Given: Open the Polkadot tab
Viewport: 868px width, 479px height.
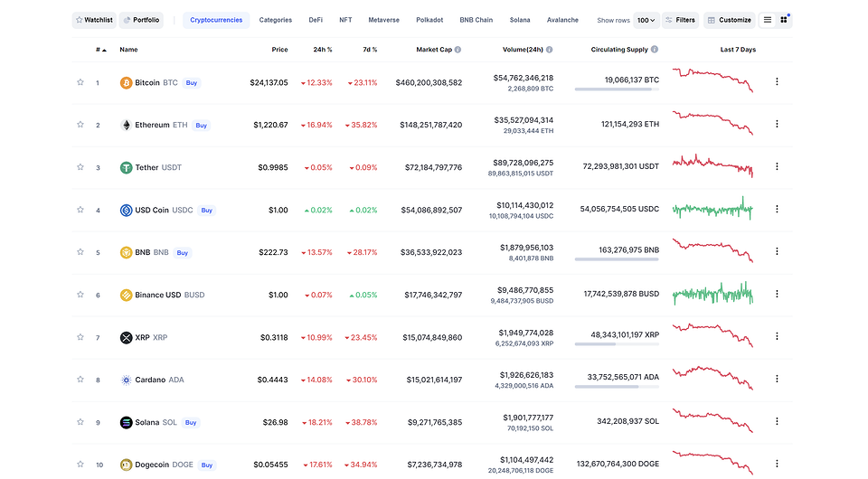Looking at the screenshot, I should (x=429, y=20).
